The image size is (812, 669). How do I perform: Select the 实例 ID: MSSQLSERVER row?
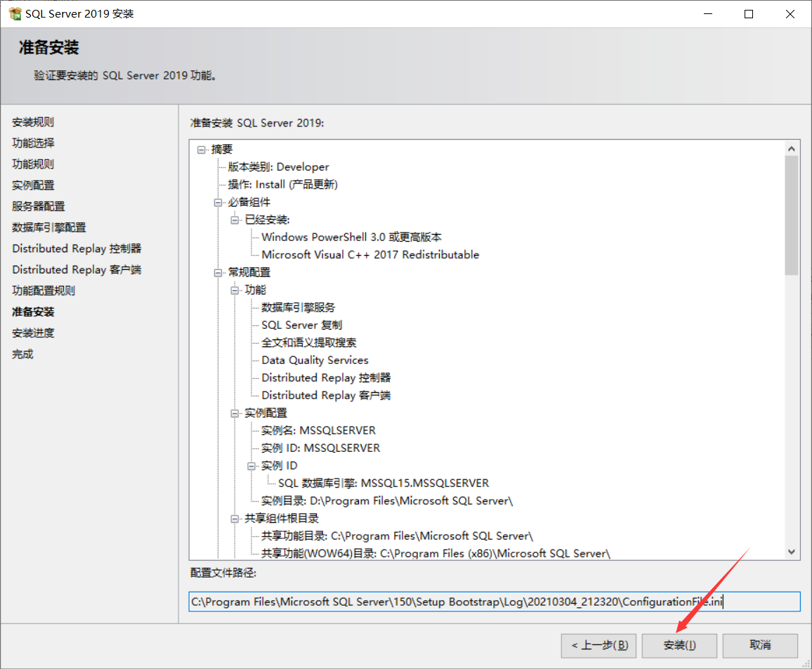(x=320, y=448)
